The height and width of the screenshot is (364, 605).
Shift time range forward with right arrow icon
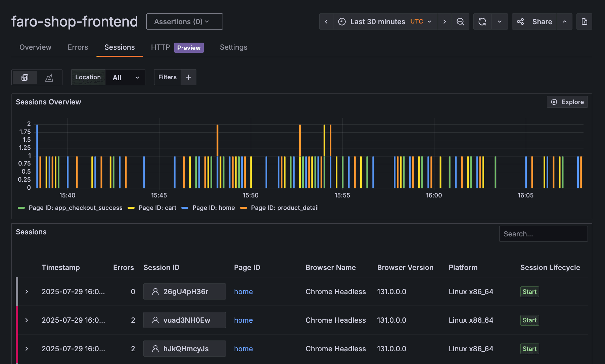click(x=445, y=21)
